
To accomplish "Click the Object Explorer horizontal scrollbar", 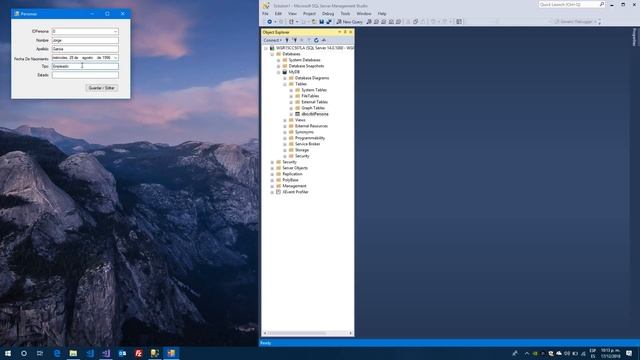I will [307, 333].
